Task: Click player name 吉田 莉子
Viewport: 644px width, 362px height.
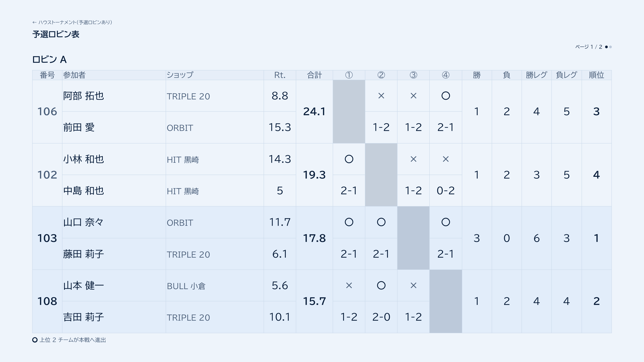Action: [84, 317]
